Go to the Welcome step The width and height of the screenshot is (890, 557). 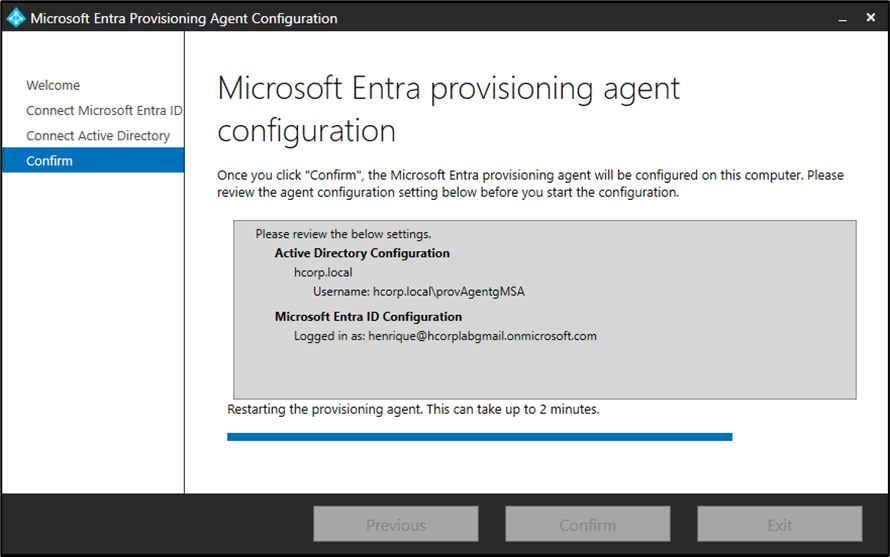(53, 86)
